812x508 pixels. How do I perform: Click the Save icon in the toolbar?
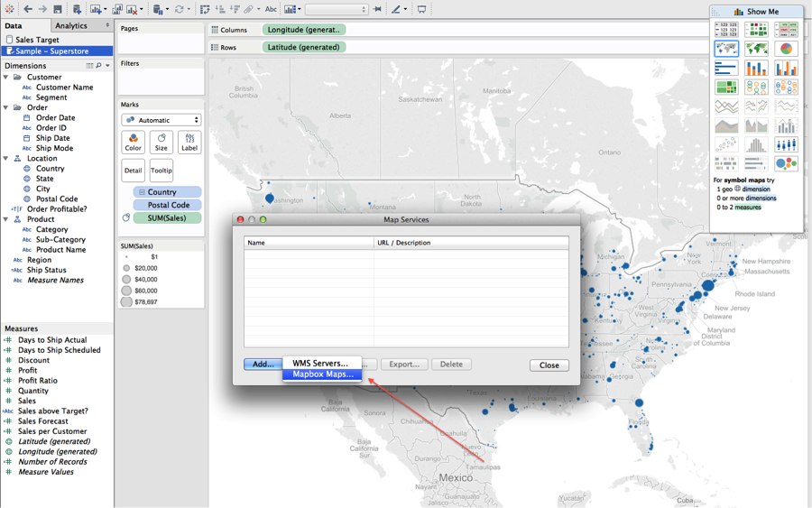[57, 9]
